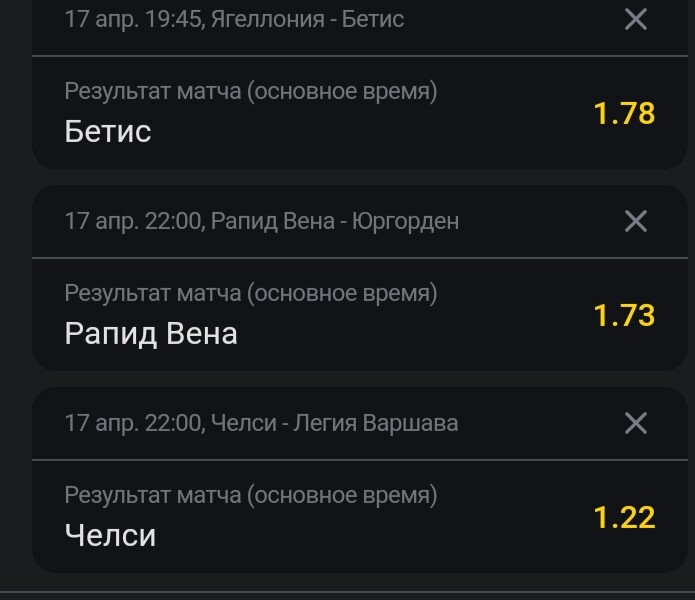Tap the 1.73 odds for Рапид Вена

[624, 316]
